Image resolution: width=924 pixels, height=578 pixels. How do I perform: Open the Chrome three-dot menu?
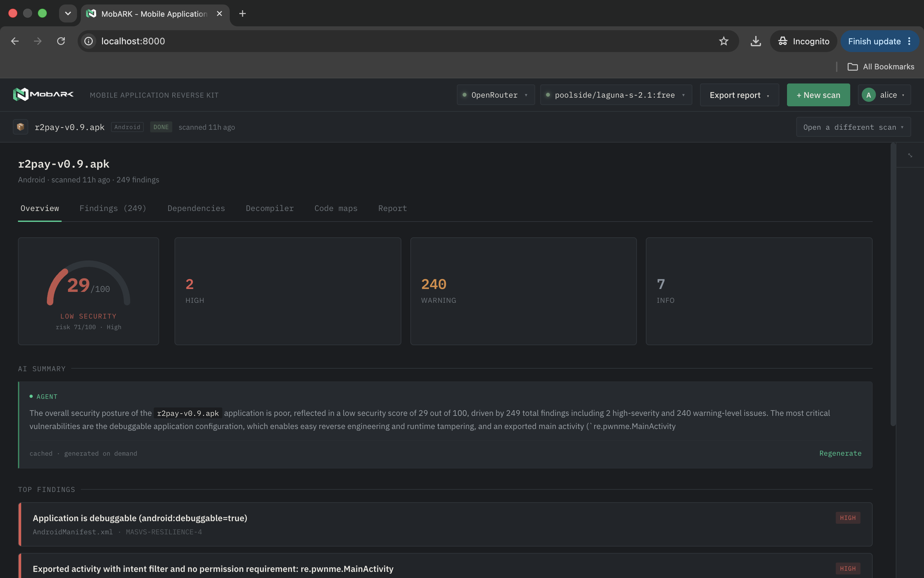click(x=910, y=41)
